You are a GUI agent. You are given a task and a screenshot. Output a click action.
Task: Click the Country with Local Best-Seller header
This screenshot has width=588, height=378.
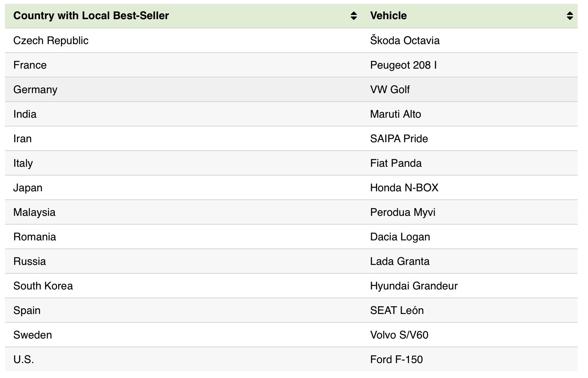[x=91, y=16]
